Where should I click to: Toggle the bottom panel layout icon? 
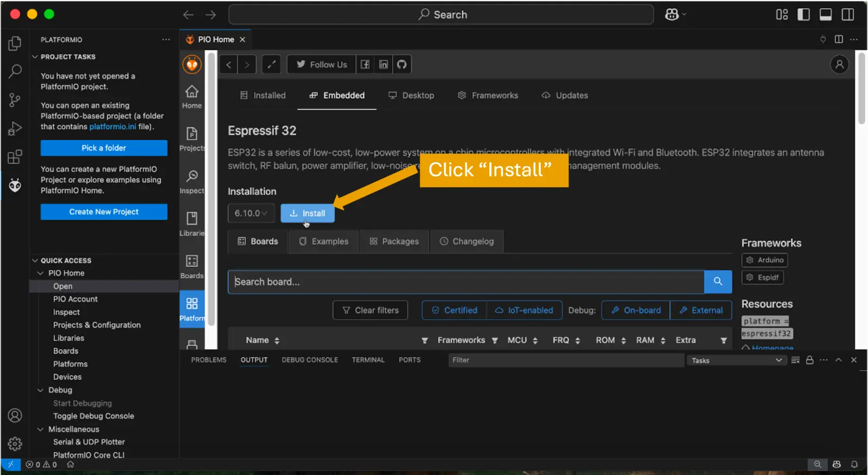[826, 15]
